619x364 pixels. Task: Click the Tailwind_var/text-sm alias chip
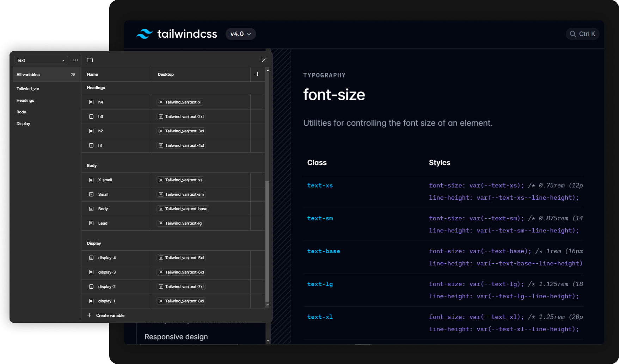coord(181,194)
